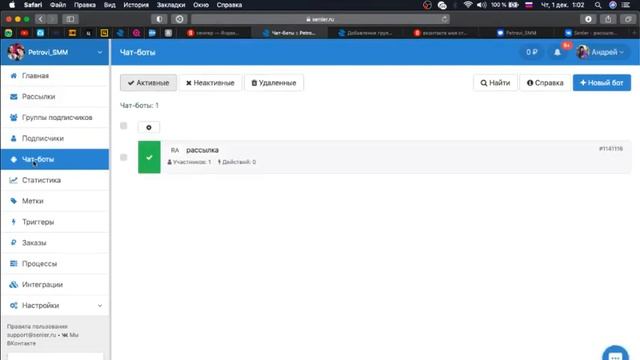Image resolution: width=640 pixels, height=360 pixels.
Task: Reload the page in Safari
Action: click(x=444, y=19)
